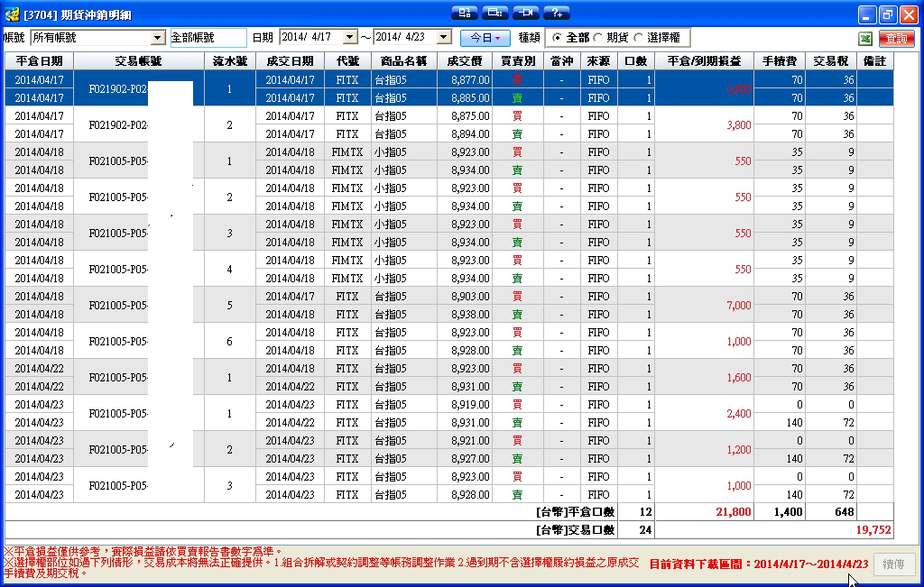Click the 成交日期 column header
The height and width of the screenshot is (587, 924).
tap(290, 61)
